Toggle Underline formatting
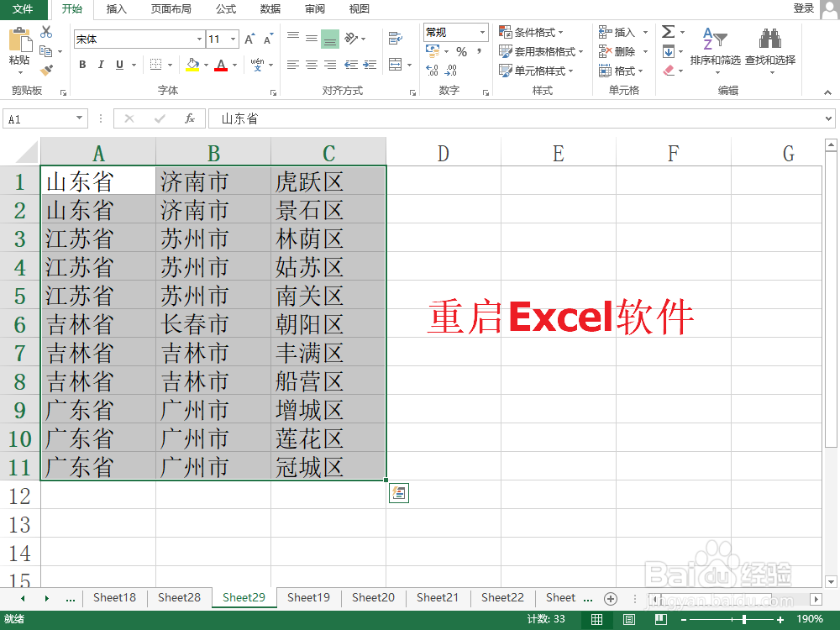 coord(119,65)
